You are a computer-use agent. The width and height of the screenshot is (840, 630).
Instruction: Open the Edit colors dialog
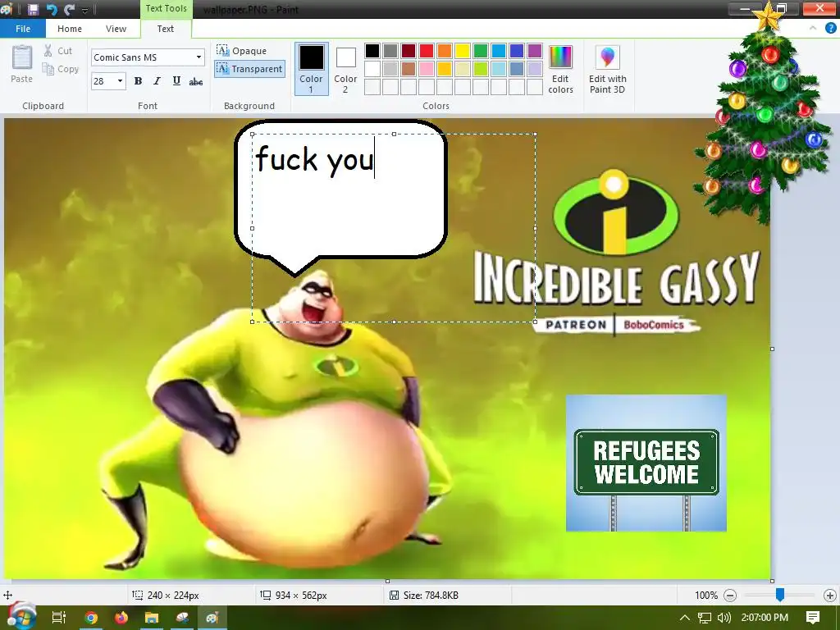(560, 69)
